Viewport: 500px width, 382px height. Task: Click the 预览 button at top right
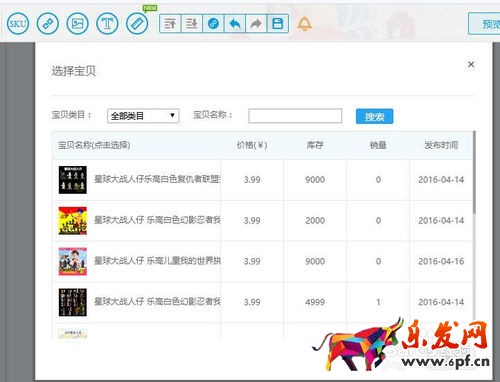pos(484,24)
